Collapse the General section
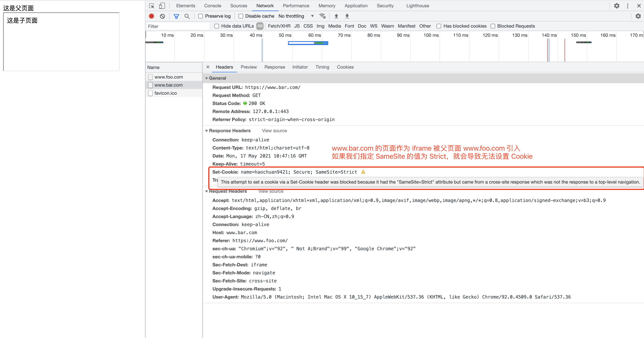 [207, 78]
